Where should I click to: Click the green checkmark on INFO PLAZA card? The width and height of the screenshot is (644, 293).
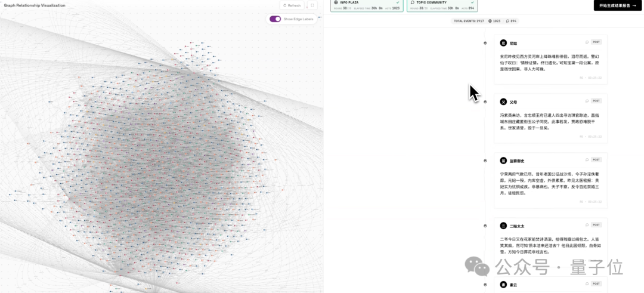point(398,2)
